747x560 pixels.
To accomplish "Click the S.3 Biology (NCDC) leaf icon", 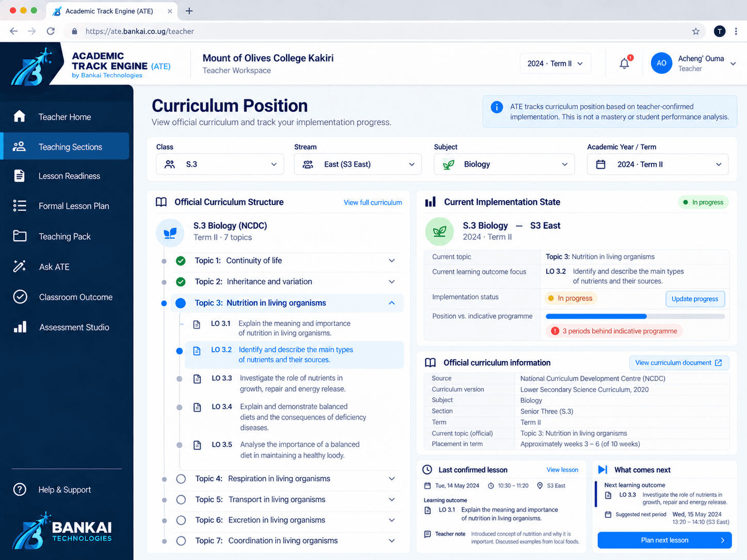I will 170,233.
